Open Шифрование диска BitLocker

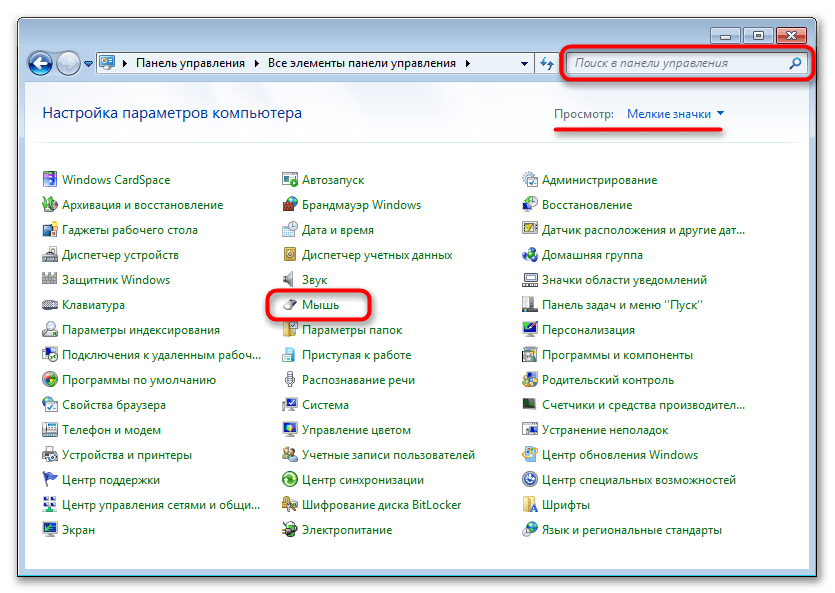tap(380, 505)
